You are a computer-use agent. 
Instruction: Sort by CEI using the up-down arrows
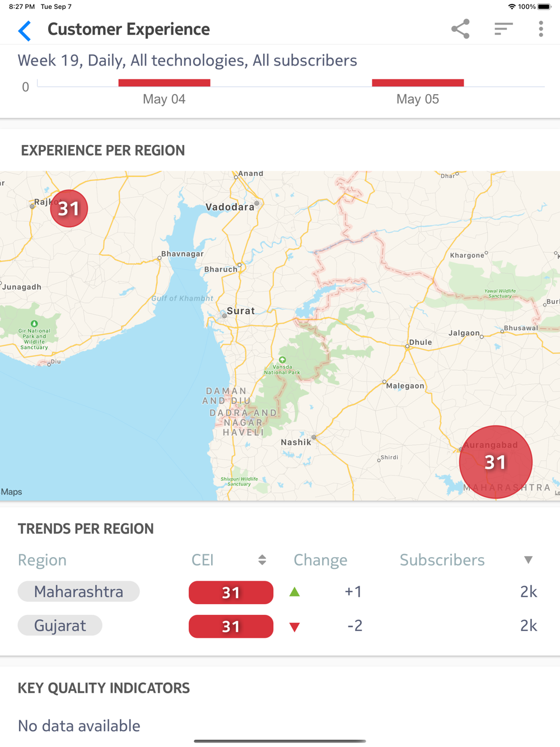(x=262, y=560)
